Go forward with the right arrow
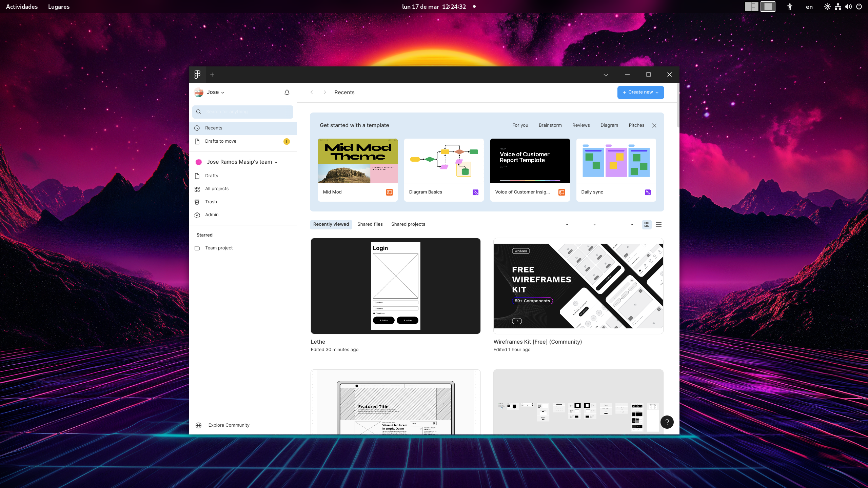868x488 pixels. click(x=324, y=92)
